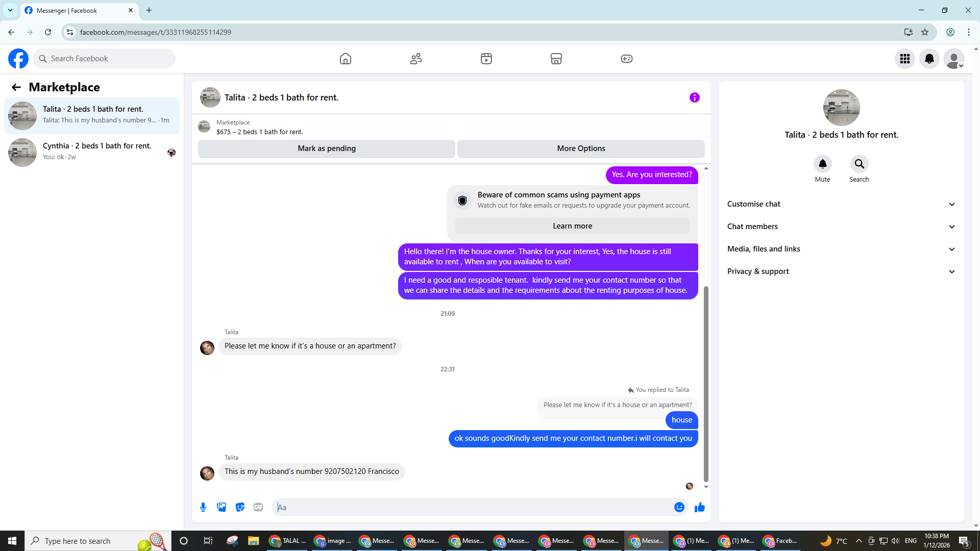Image resolution: width=980 pixels, height=551 pixels.
Task: Click the voice clip microphone icon
Action: click(203, 507)
